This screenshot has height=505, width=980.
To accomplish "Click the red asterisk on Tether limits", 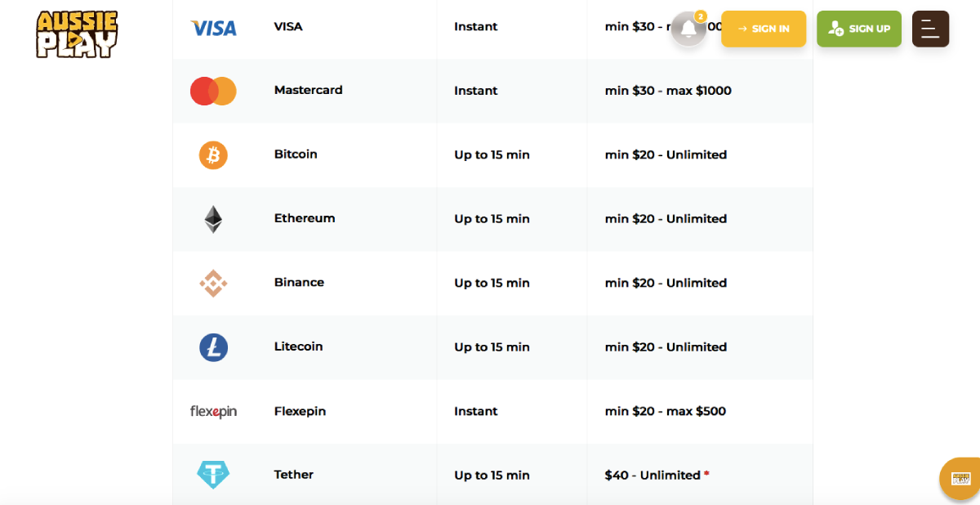I will coord(706,474).
